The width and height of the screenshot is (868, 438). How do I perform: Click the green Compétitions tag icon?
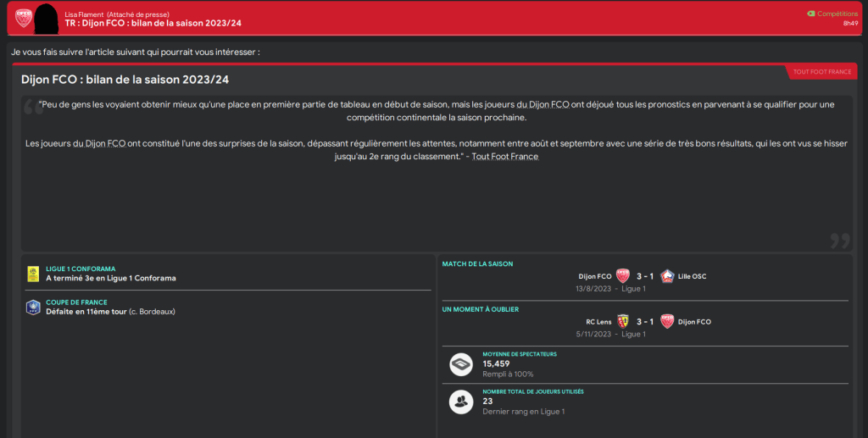pyautogui.click(x=811, y=14)
